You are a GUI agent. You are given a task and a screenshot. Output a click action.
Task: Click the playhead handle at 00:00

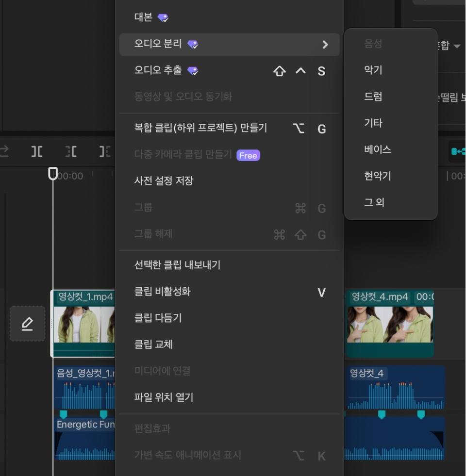[x=53, y=173]
